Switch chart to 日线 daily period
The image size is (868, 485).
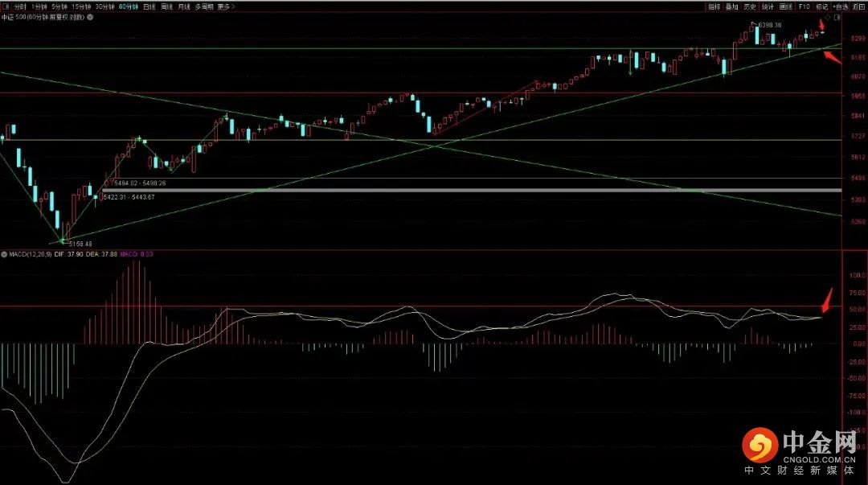coord(149,6)
